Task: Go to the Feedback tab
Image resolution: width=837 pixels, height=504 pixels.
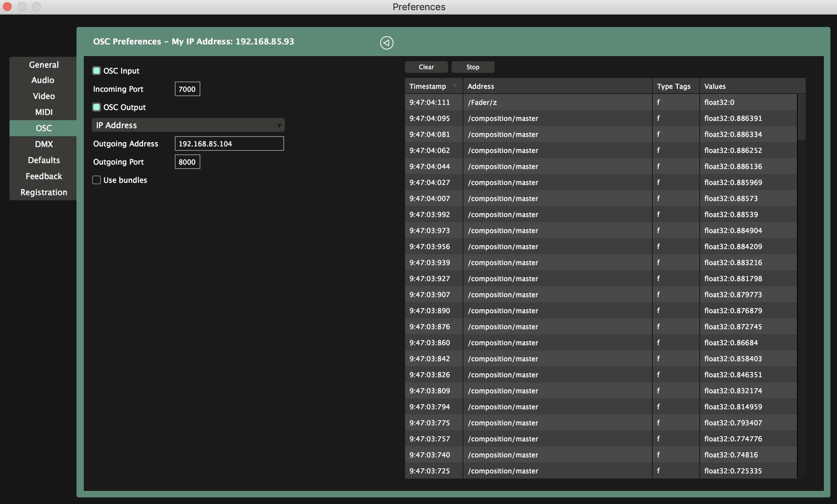Action: (44, 176)
